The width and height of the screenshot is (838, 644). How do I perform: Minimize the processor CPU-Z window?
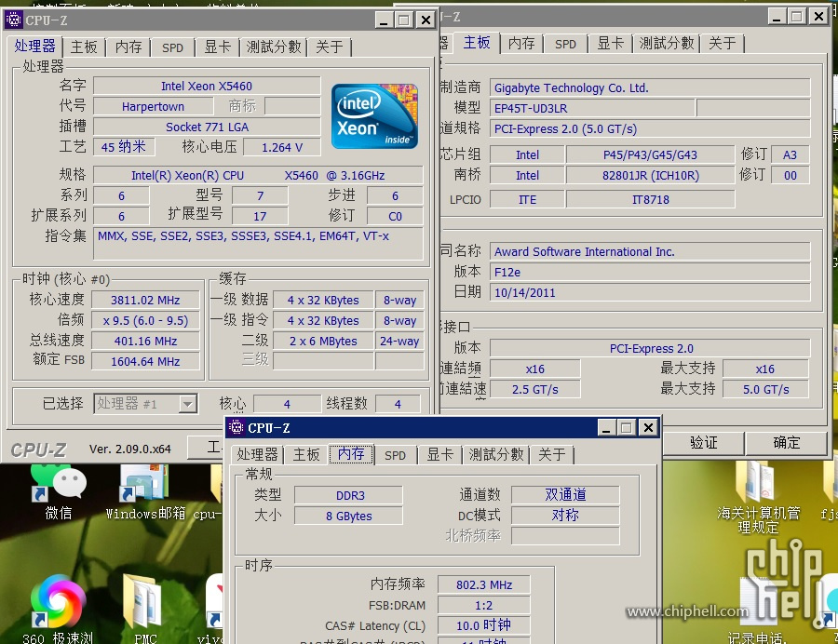[x=384, y=20]
